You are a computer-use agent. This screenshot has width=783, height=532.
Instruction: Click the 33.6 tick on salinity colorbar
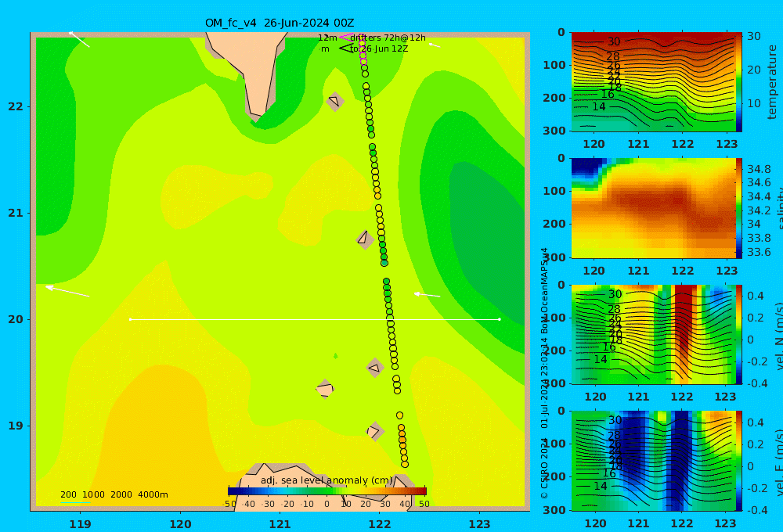pos(759,252)
